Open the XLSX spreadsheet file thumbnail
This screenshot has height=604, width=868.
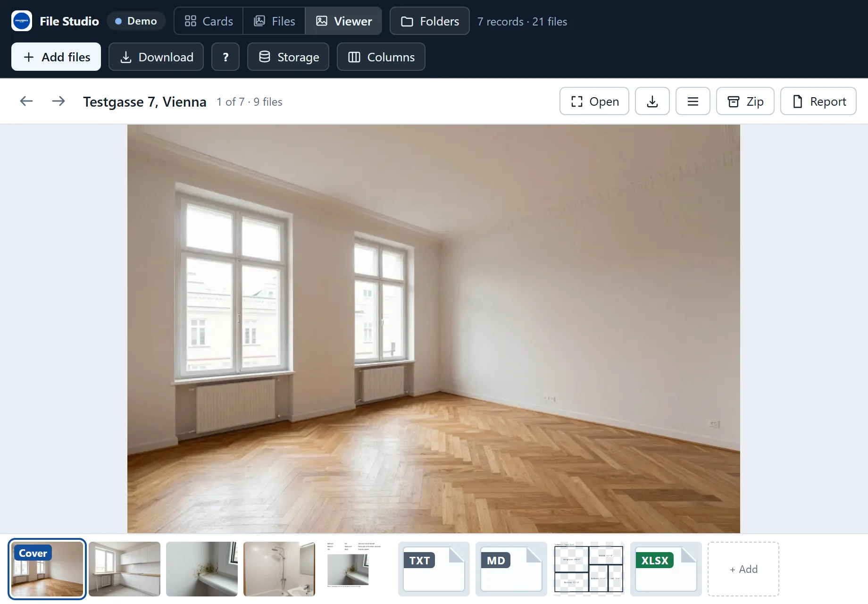pyautogui.click(x=666, y=569)
